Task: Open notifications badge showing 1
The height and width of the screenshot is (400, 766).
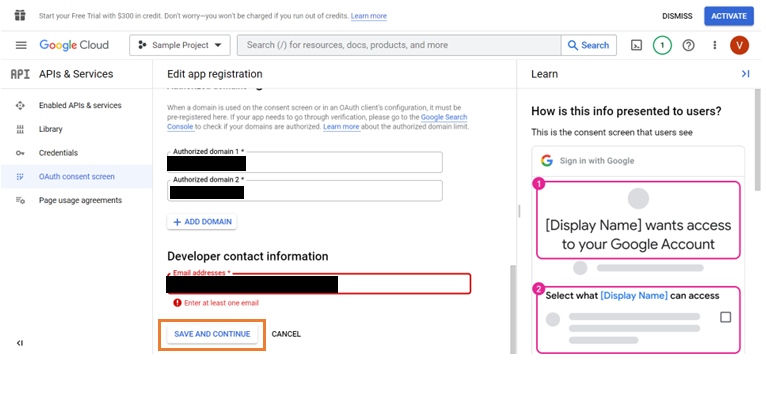Action: (x=662, y=45)
